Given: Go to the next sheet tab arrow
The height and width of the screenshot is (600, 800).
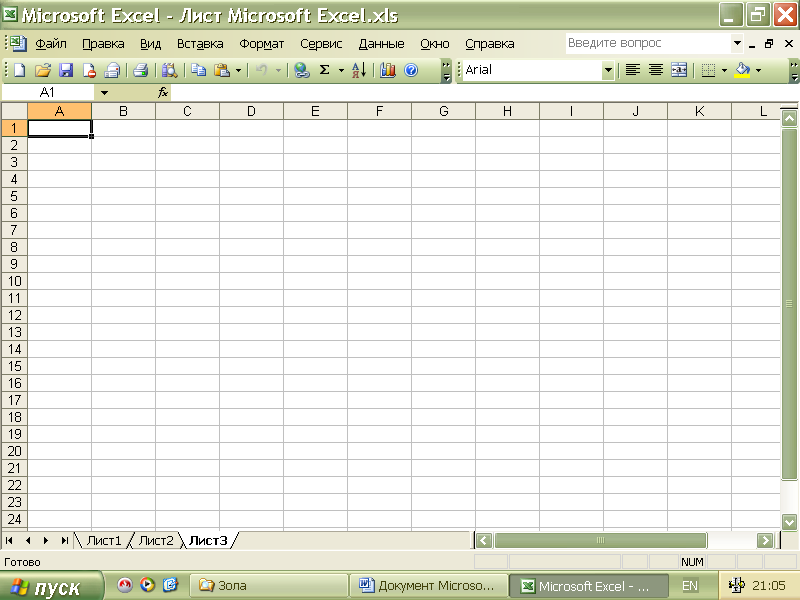Looking at the screenshot, I should coord(46,540).
